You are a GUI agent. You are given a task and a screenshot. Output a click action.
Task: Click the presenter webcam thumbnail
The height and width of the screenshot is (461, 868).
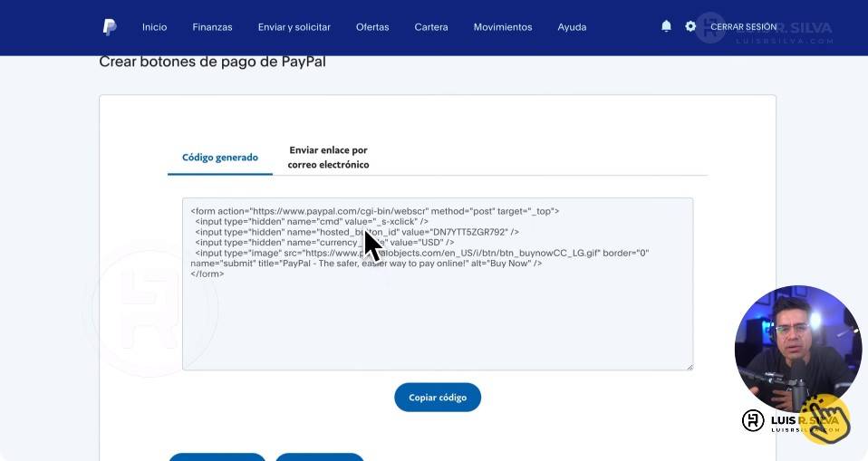tap(797, 349)
